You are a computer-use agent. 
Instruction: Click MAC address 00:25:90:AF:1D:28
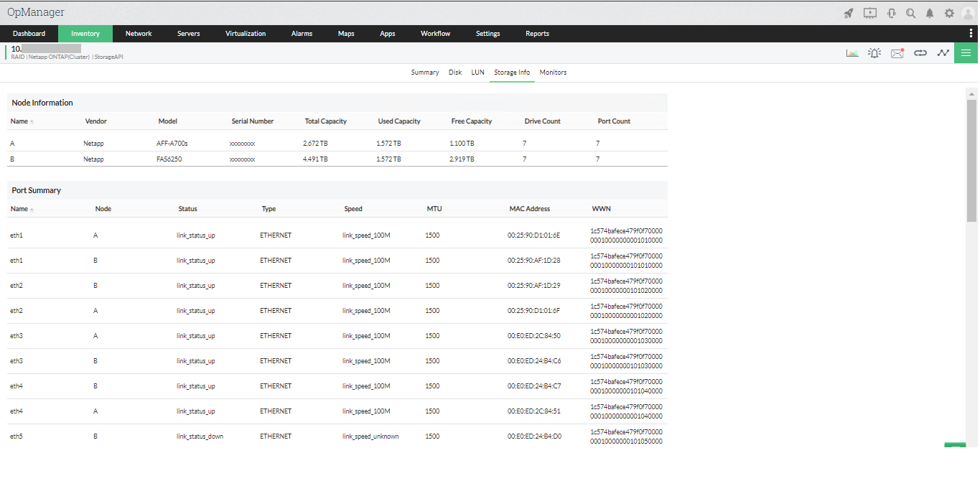pyautogui.click(x=534, y=261)
